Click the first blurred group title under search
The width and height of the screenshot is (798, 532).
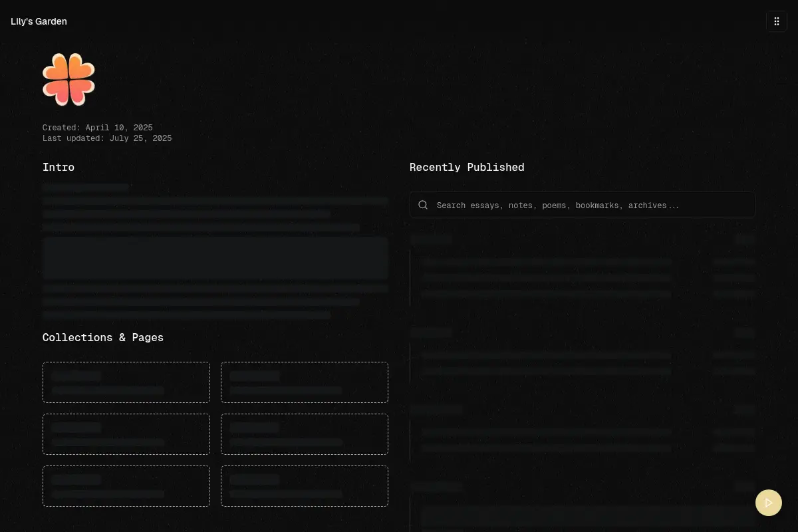pos(431,239)
